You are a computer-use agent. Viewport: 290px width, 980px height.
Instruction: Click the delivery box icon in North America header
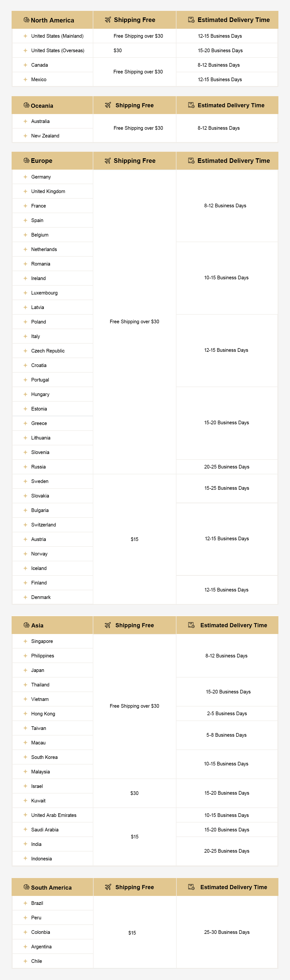[x=191, y=20]
